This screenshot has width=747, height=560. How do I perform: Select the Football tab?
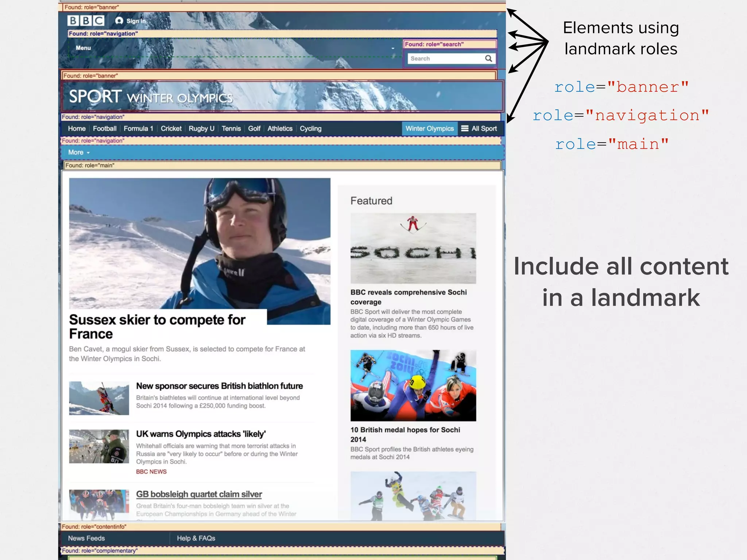tap(104, 128)
